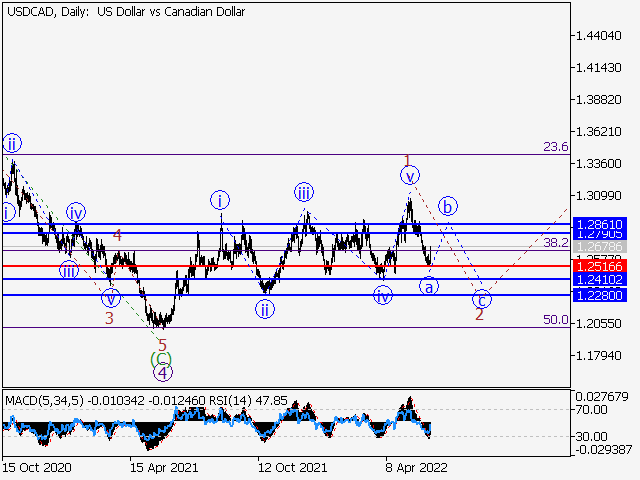Image resolution: width=640 pixels, height=480 pixels.
Task: Click the 1.30990 price axis label
Action: click(598, 196)
